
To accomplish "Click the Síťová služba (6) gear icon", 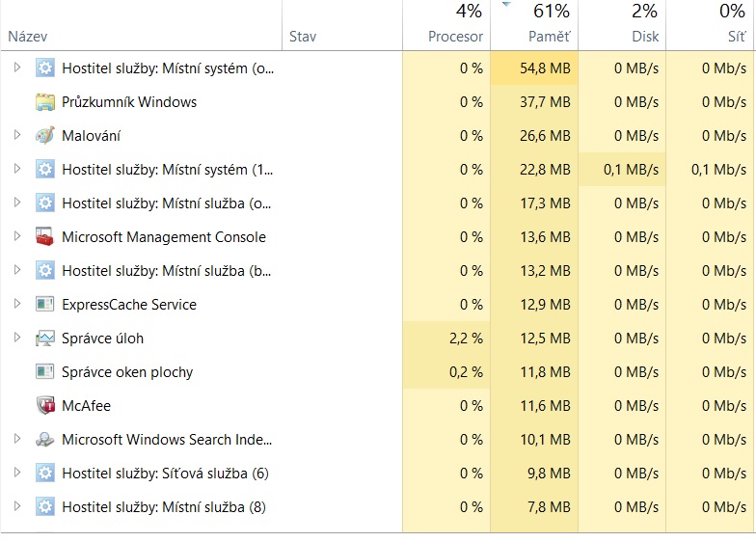I will (45, 474).
